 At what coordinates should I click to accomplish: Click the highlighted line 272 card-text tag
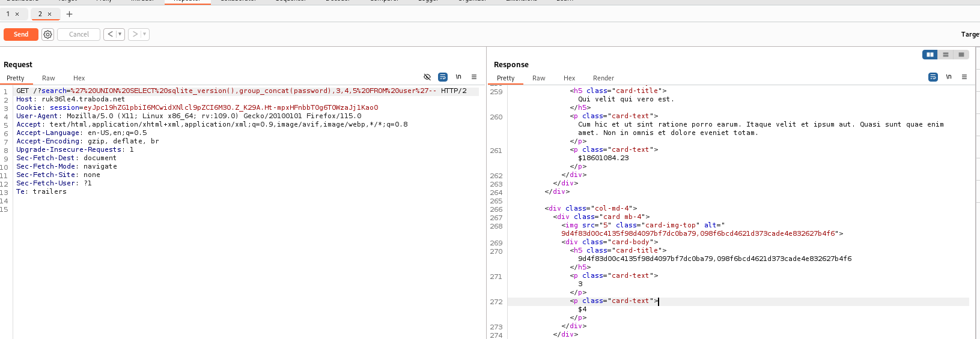pos(614,301)
